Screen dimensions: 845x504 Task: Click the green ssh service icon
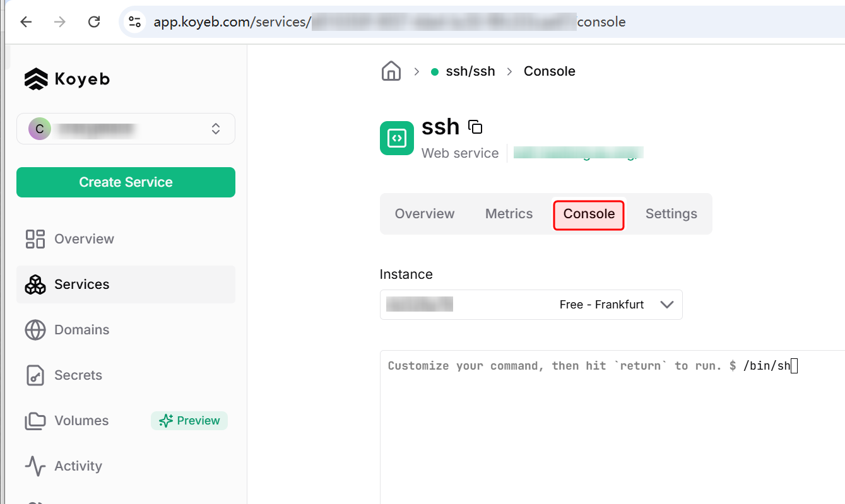point(396,138)
